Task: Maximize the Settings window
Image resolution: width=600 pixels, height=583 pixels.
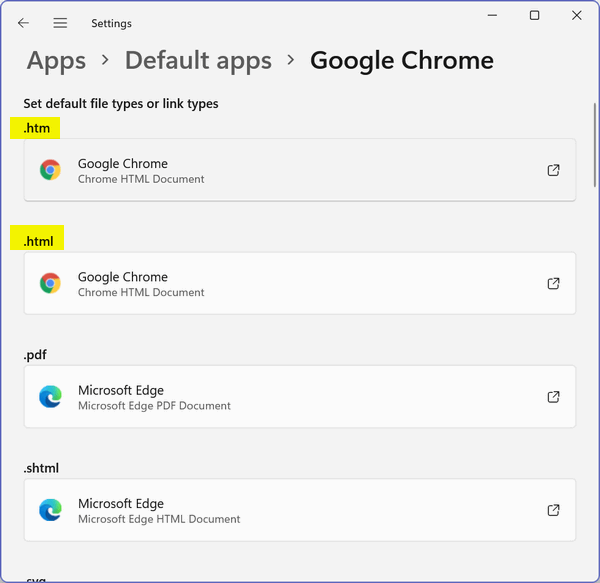Action: point(535,15)
